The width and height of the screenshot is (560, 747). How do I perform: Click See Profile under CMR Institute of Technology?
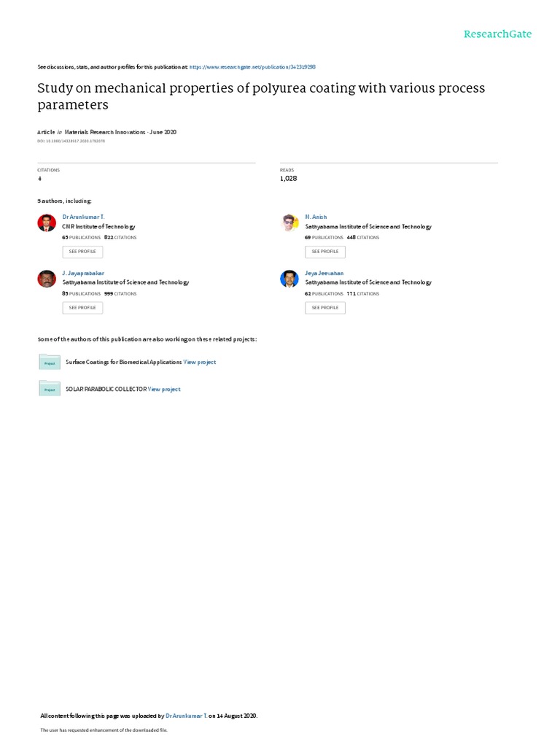coord(82,252)
